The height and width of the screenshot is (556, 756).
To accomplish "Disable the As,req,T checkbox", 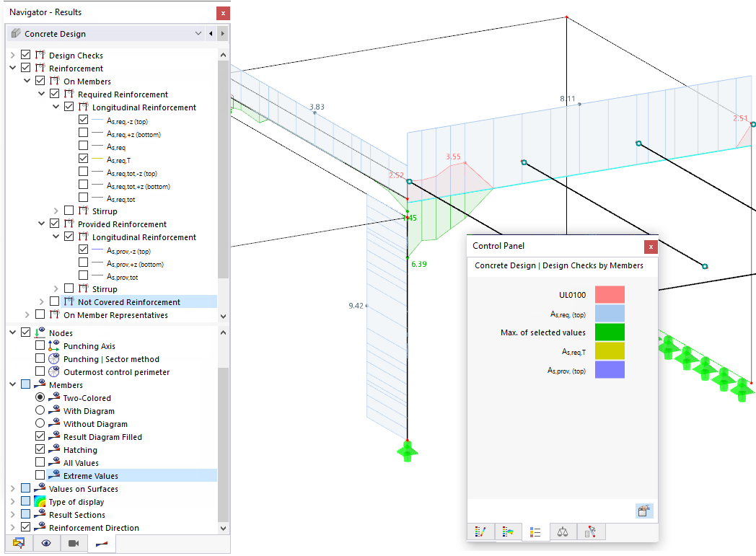I will (84, 159).
